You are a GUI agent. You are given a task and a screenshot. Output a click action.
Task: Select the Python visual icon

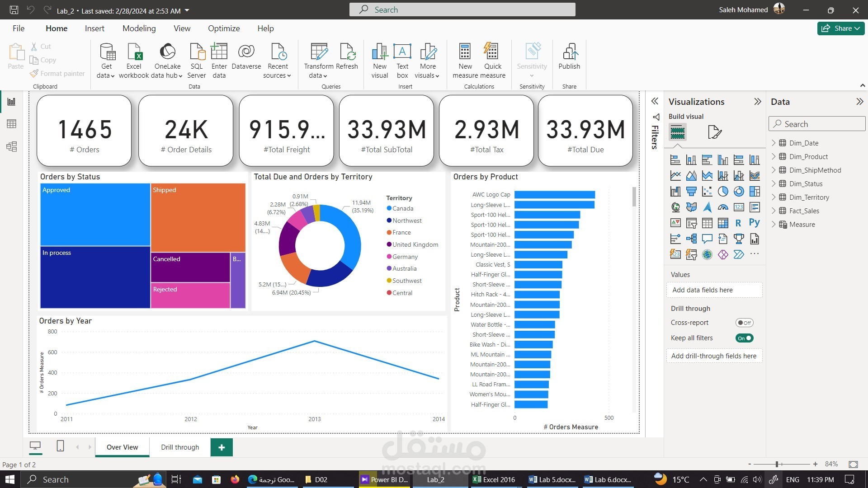(x=754, y=223)
